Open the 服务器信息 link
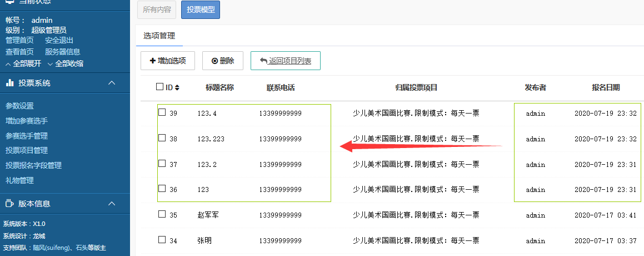644x256 pixels. click(62, 52)
